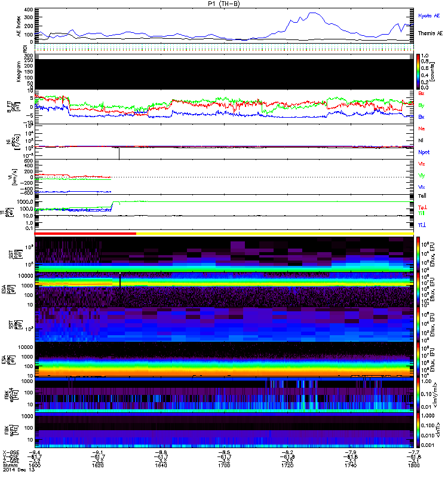Click the black Te parallel legend label
Screen dimensions: 448x478
[422, 196]
